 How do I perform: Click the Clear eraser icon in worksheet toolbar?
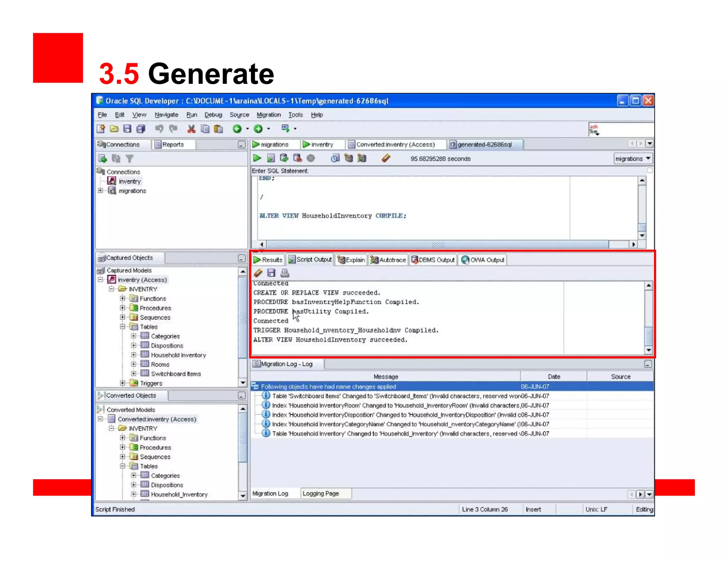pos(386,158)
